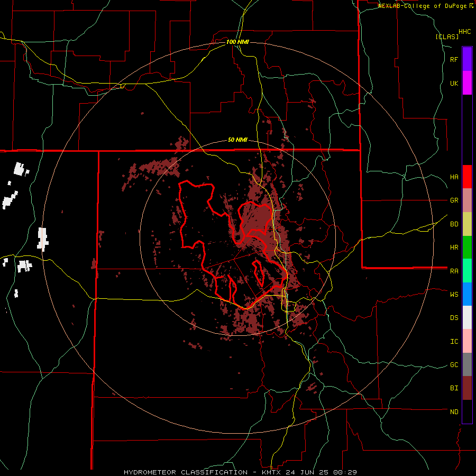Click the RF purple legend swatch
This screenshot has width=476, height=476.
(467, 59)
